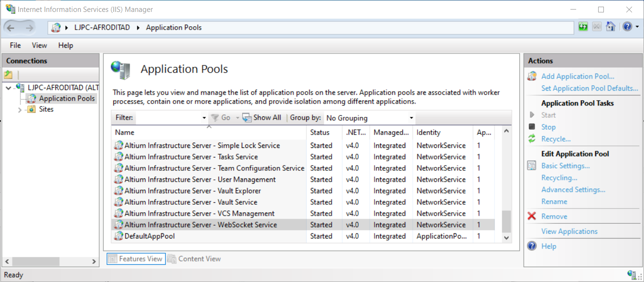Click the home icon in top toolbar
The image size is (644, 282).
(611, 27)
